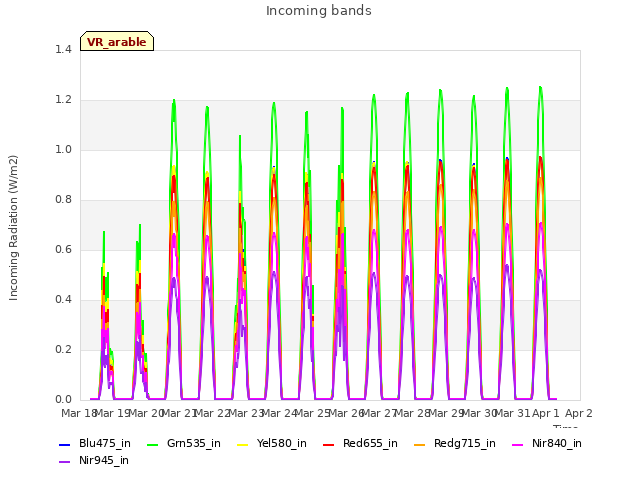Click the Apr 1 x-axis date label
Image resolution: width=640 pixels, height=480 pixels.
pyautogui.click(x=546, y=413)
